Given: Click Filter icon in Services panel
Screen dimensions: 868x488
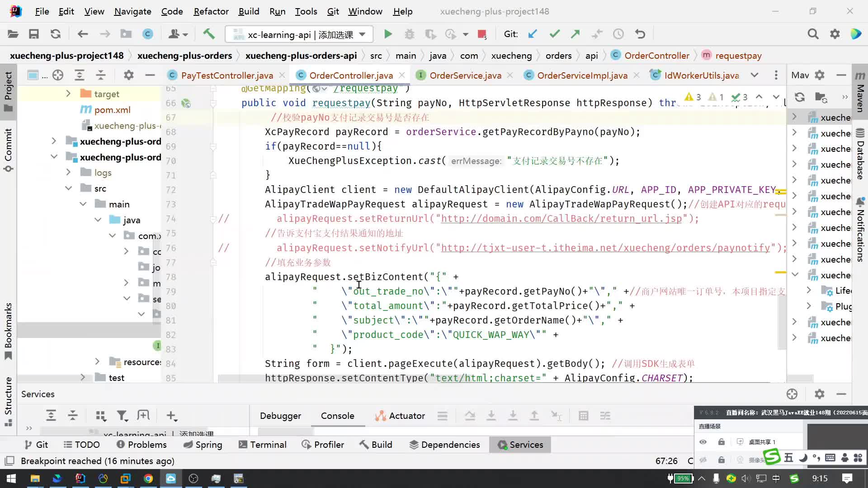Looking at the screenshot, I should pos(122,416).
